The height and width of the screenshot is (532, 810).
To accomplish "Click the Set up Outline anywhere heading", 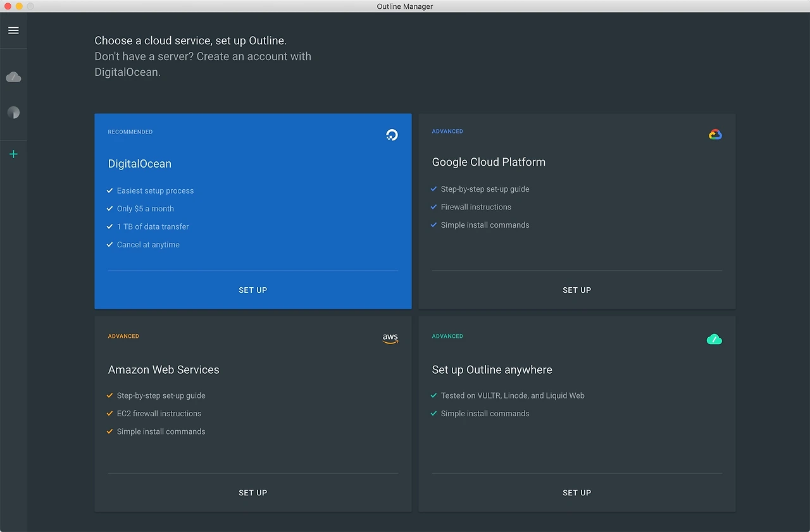I will [x=492, y=370].
